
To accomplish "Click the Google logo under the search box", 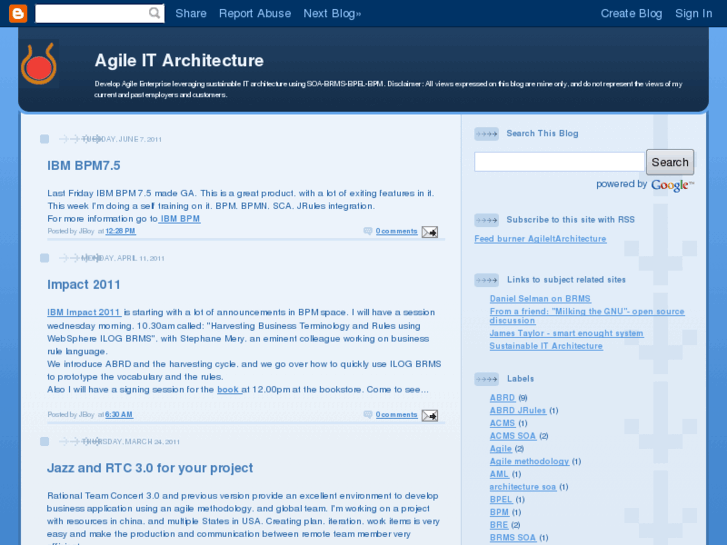I will pos(672,185).
